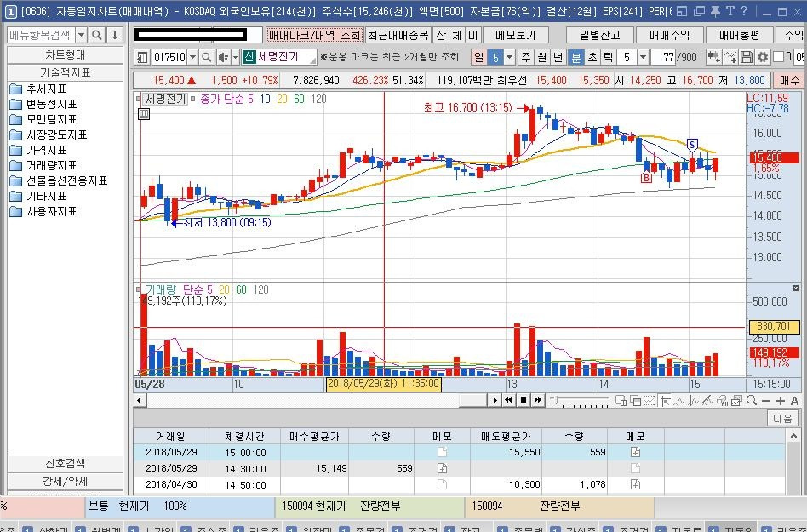Click the 매수 buy button
807x532 pixels.
(789, 80)
